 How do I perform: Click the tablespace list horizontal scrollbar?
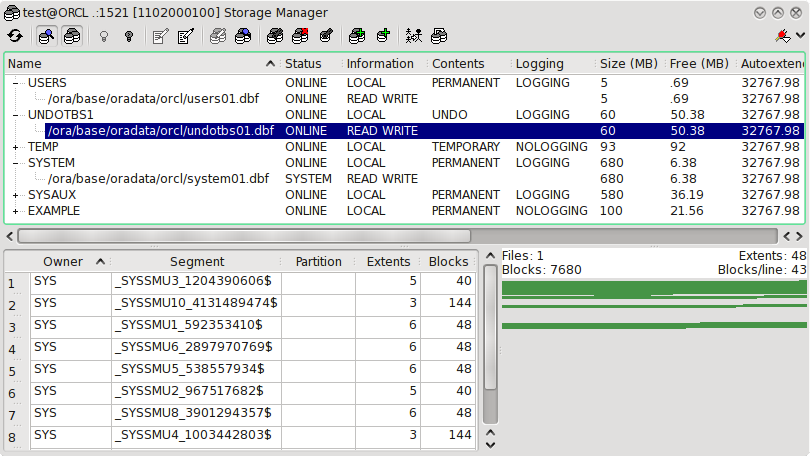coord(243,236)
